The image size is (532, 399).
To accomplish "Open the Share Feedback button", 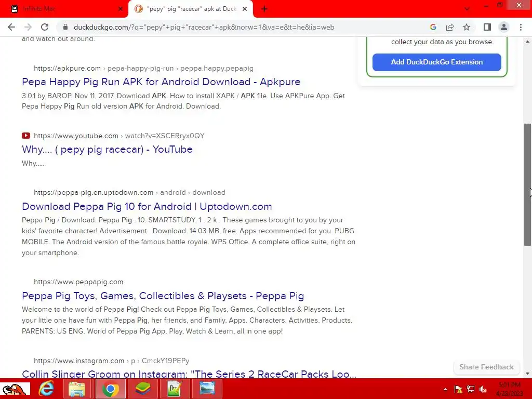I will 486,367.
